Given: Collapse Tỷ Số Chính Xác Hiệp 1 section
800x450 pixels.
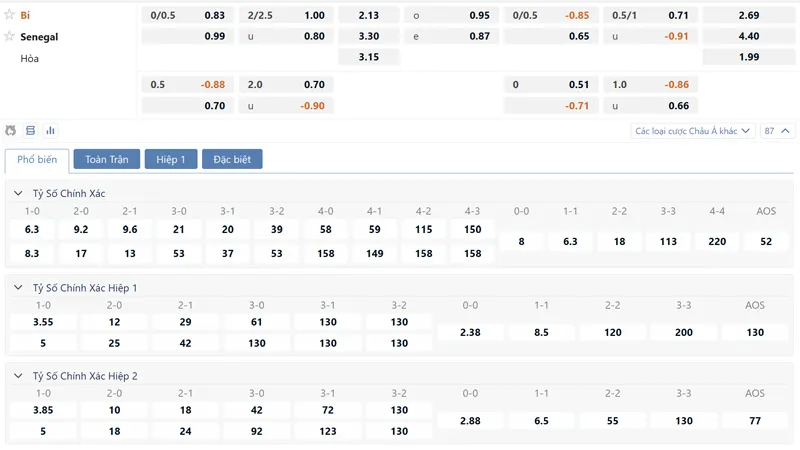Looking at the screenshot, I should point(18,288).
